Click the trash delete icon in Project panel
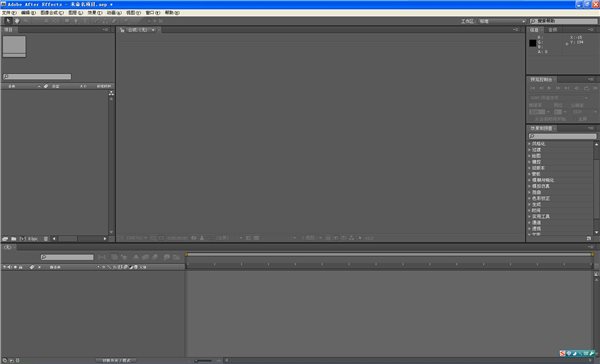This screenshot has width=600, height=364. [46, 239]
